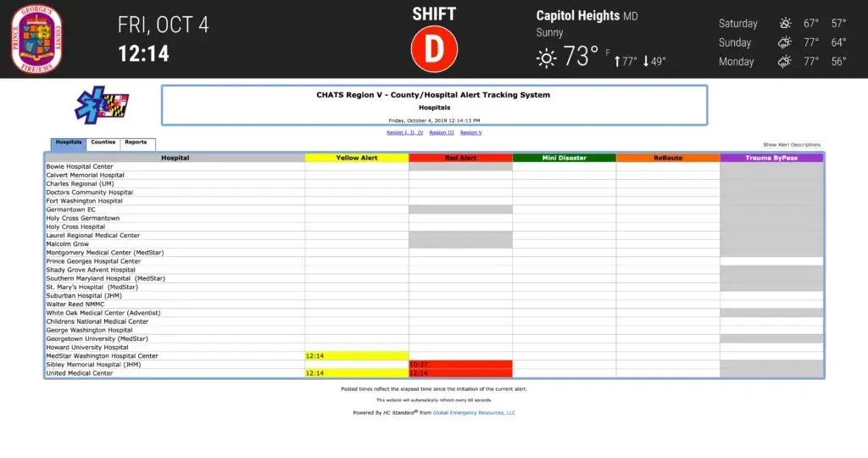Click Sibley Memorial red alert 10:27 cell

click(460, 365)
